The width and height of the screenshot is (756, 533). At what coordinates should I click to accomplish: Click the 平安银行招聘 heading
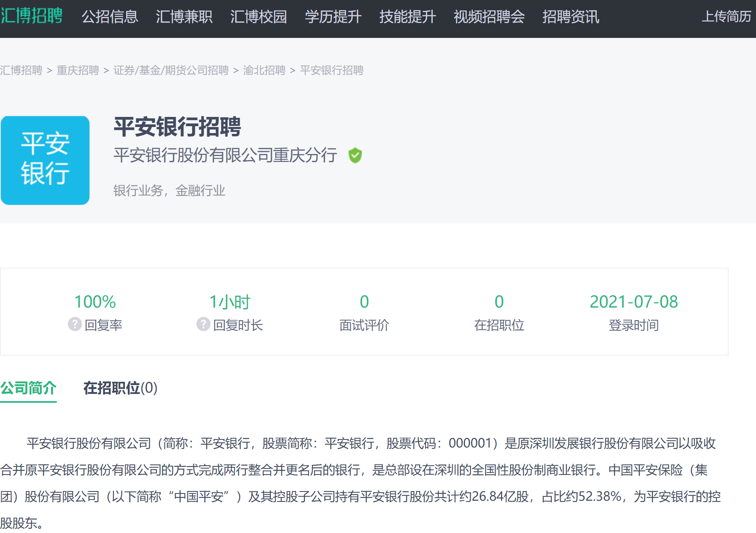[177, 127]
